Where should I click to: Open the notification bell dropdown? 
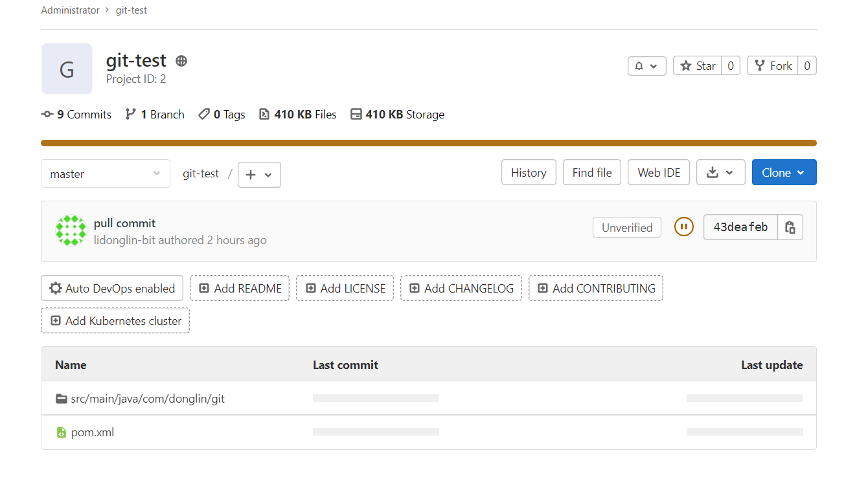pyautogui.click(x=647, y=66)
